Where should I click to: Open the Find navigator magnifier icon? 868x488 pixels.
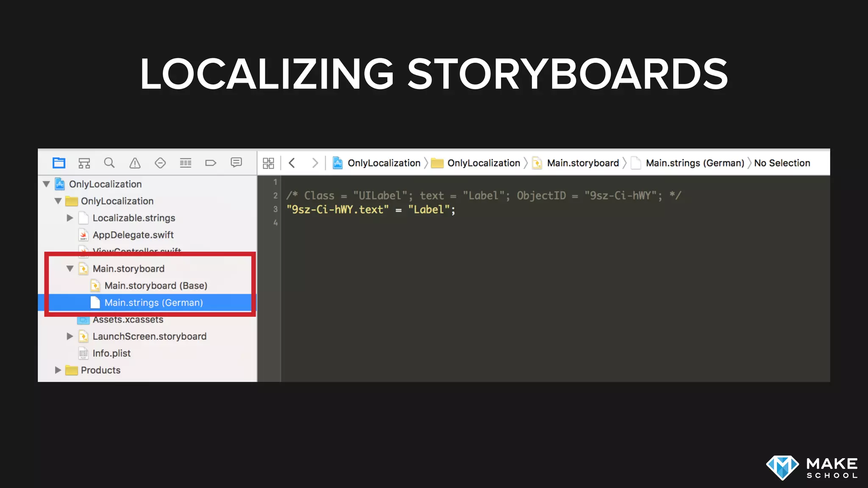click(109, 163)
